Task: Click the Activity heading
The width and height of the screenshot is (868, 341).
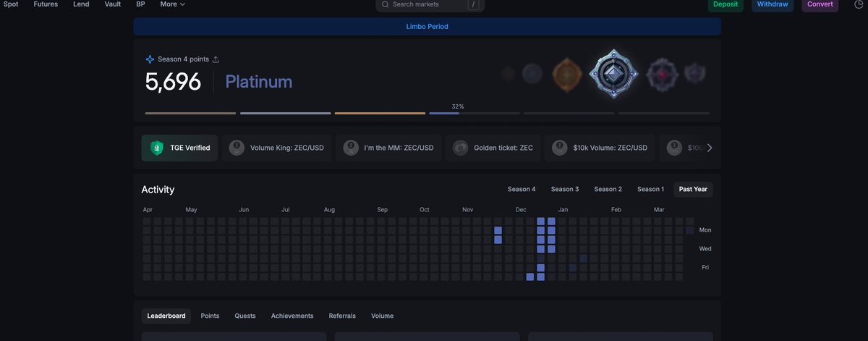Action: (158, 190)
